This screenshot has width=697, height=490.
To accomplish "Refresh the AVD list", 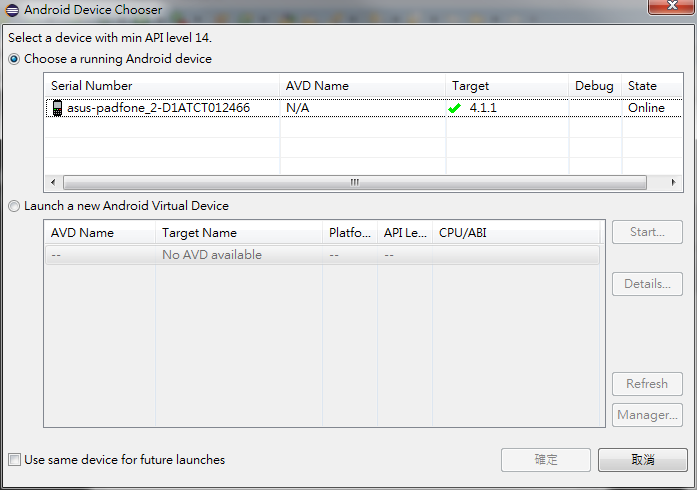I will [647, 384].
